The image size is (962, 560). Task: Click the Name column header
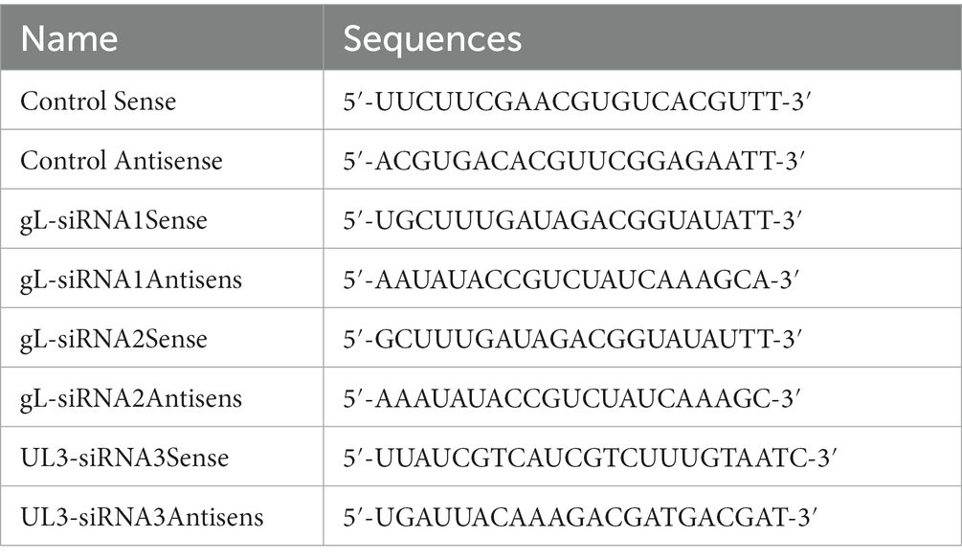[x=69, y=38]
